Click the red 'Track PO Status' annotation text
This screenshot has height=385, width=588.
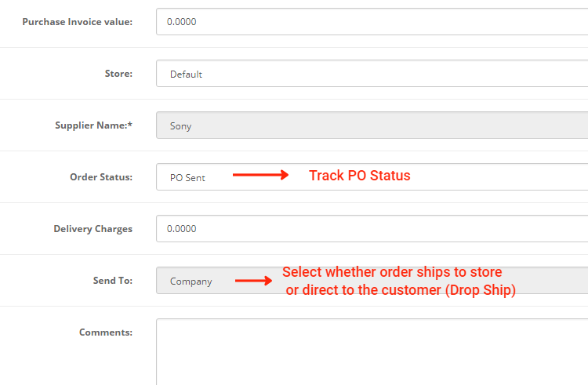359,176
